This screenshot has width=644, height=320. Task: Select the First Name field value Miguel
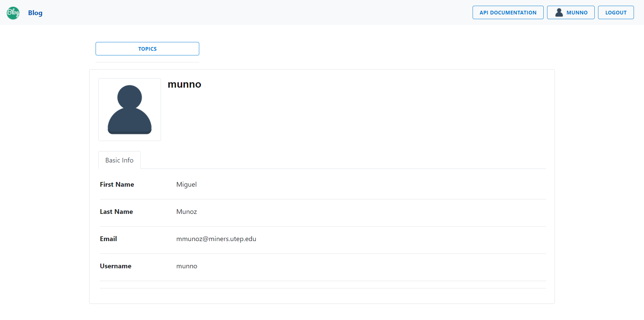[x=186, y=184]
